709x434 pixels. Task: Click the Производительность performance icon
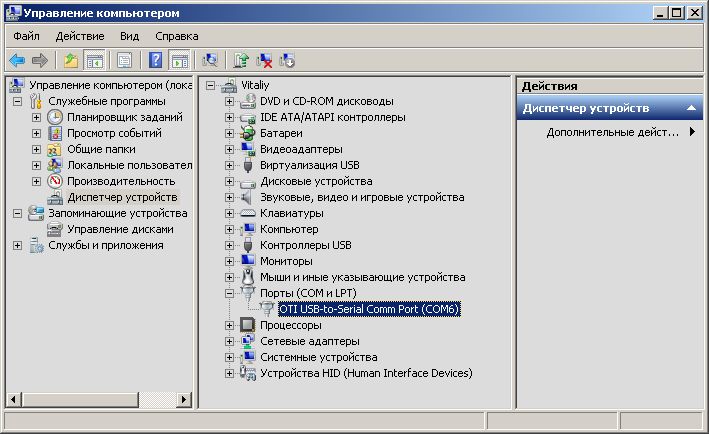(55, 181)
